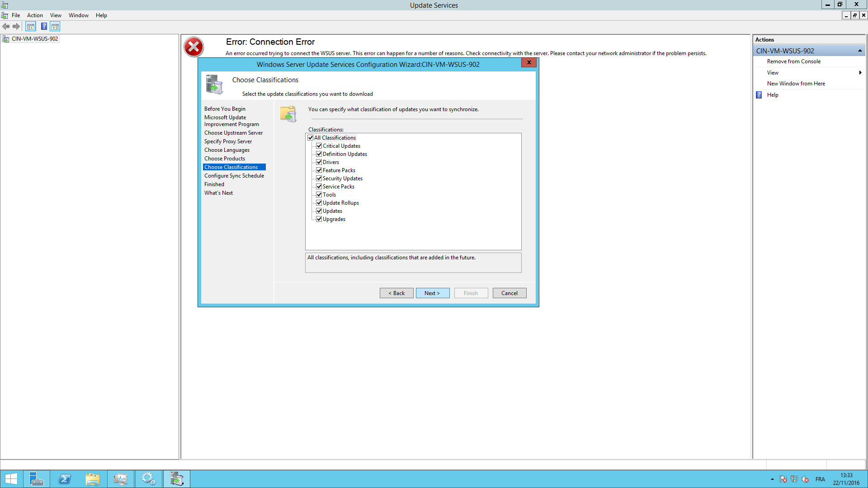This screenshot has width=868, height=488.
Task: Toggle the Service Packs checkbox
Action: click(x=319, y=187)
